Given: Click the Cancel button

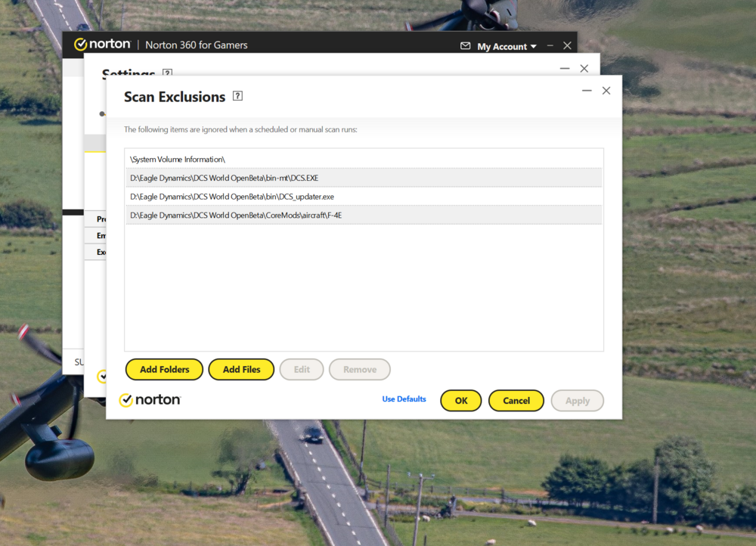Looking at the screenshot, I should pos(516,401).
